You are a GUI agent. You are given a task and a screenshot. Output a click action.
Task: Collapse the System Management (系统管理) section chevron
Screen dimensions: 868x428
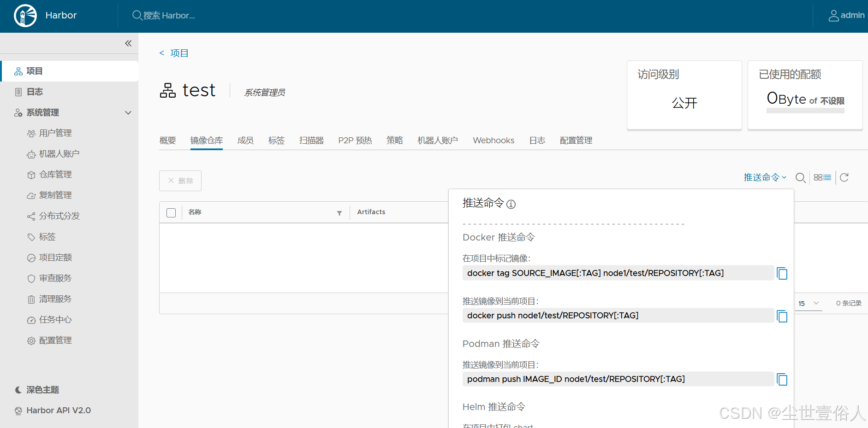point(128,113)
